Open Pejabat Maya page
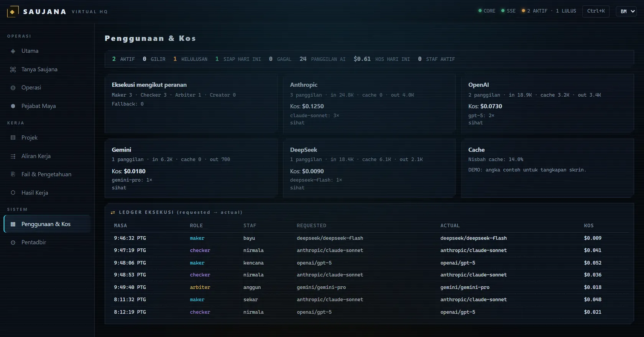 tap(47, 106)
